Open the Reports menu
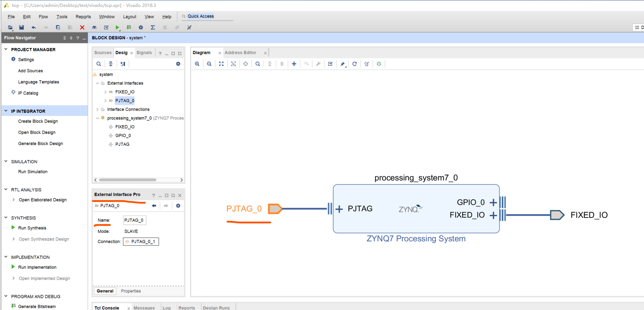The width and height of the screenshot is (644, 310). click(83, 17)
